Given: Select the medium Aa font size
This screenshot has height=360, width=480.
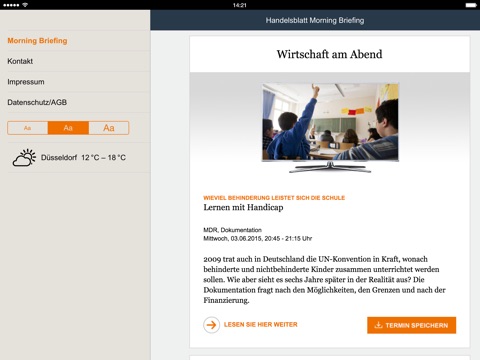Looking at the screenshot, I should click(68, 128).
